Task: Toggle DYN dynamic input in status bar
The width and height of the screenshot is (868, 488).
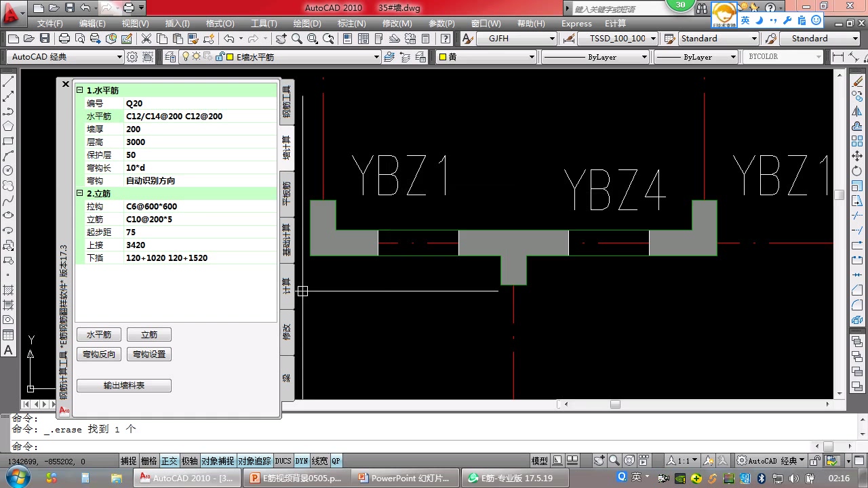Action: coord(302,461)
